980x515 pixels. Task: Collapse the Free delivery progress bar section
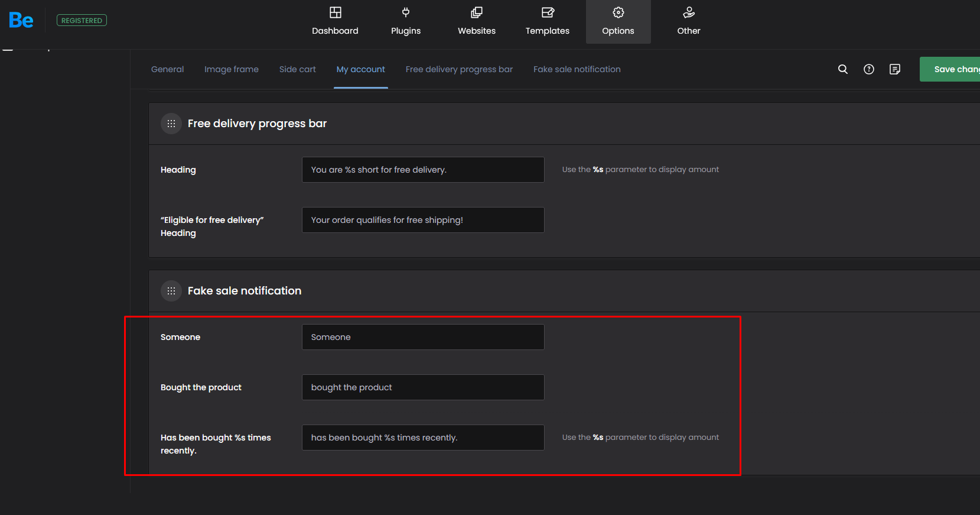point(171,124)
